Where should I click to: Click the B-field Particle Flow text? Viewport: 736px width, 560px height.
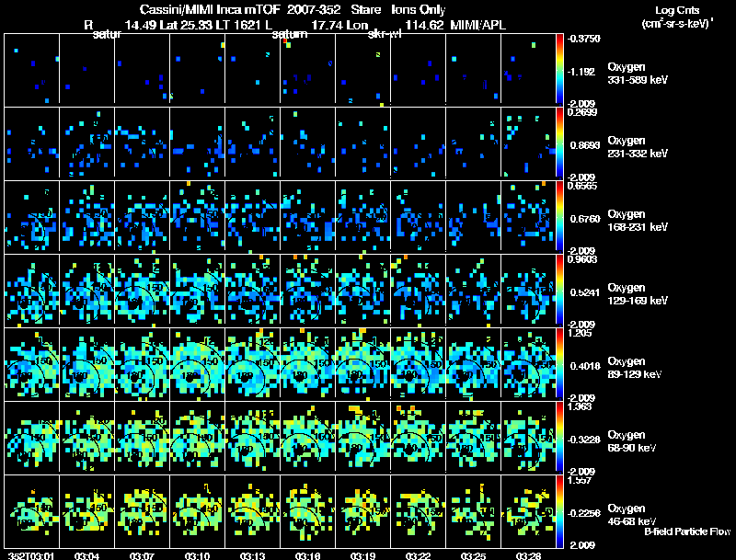point(686,531)
